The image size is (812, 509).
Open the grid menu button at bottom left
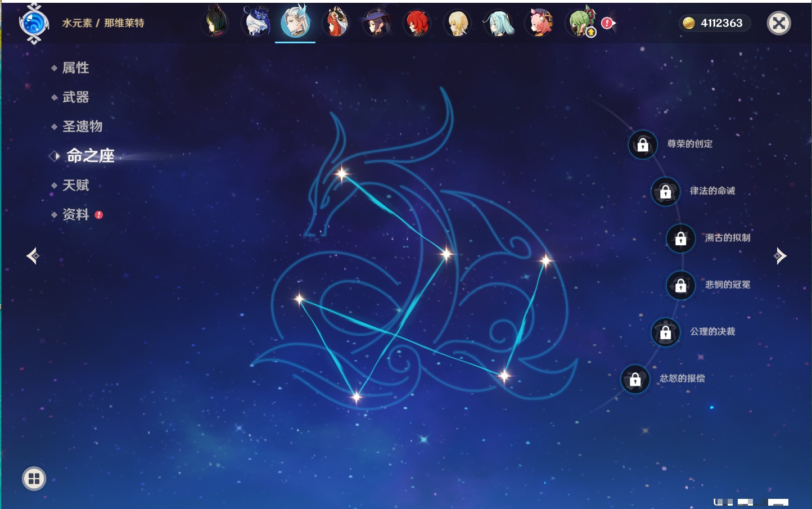[x=34, y=479]
